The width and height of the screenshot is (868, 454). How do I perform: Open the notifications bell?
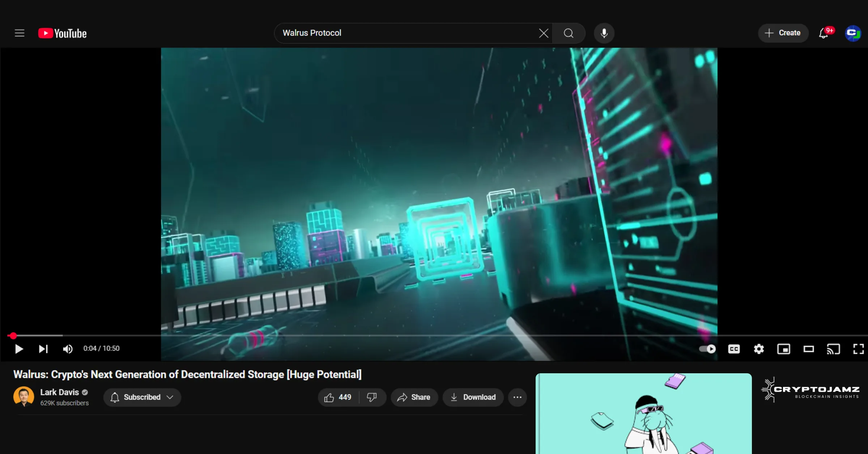[x=824, y=33]
